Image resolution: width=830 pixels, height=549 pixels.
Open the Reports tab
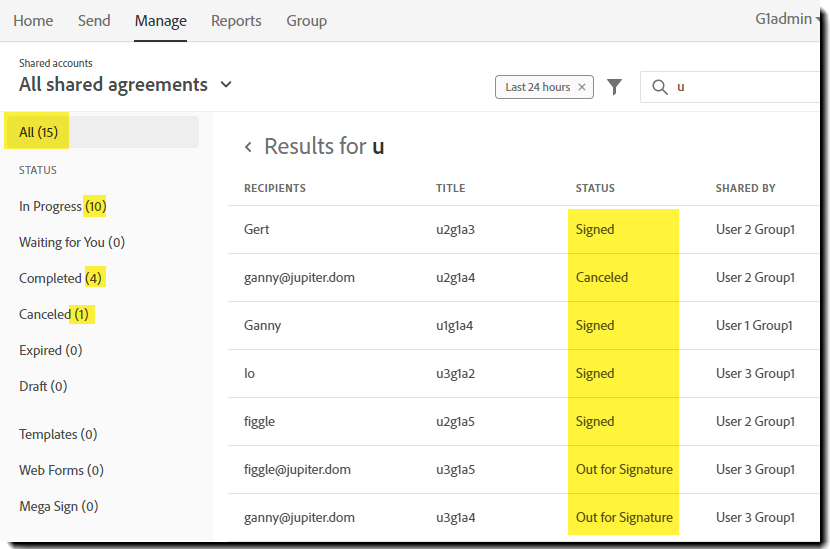236,20
